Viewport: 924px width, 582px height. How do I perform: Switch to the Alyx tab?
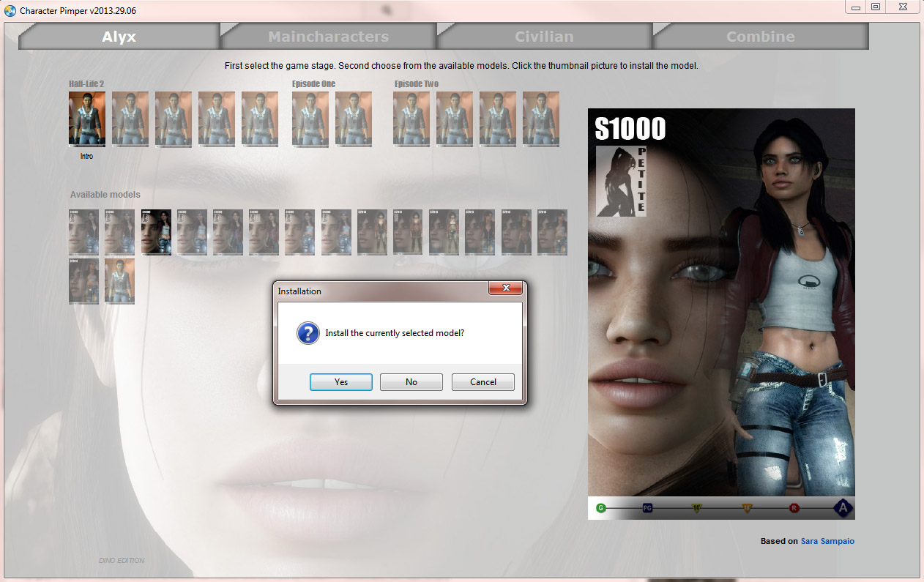pyautogui.click(x=119, y=37)
